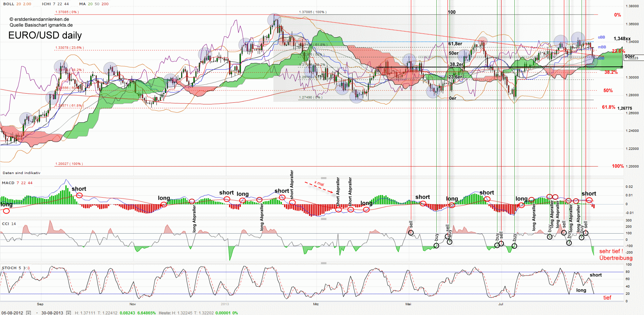Viewport: 644px width, 315px height.
Task: Click the end date field 30-08-2013
Action: click(52, 313)
